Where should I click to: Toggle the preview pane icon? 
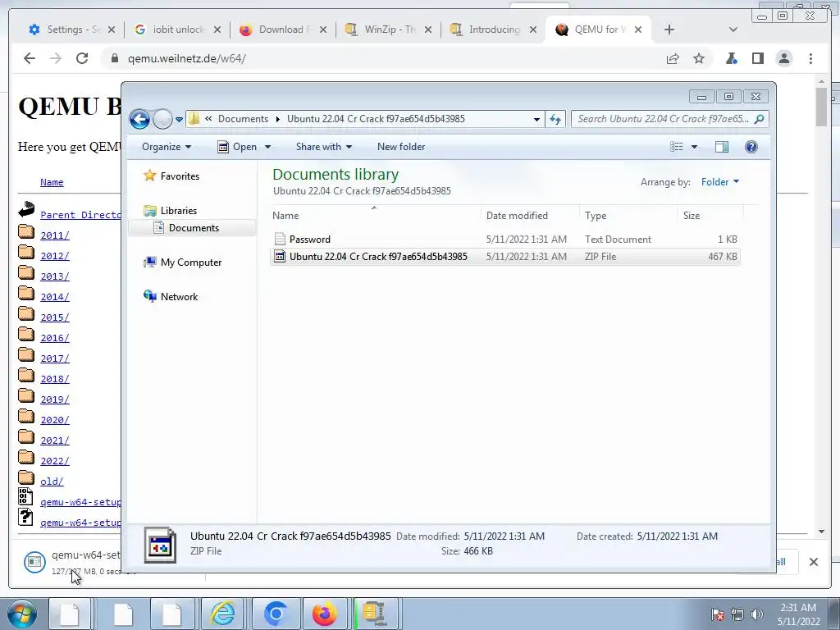click(x=722, y=147)
